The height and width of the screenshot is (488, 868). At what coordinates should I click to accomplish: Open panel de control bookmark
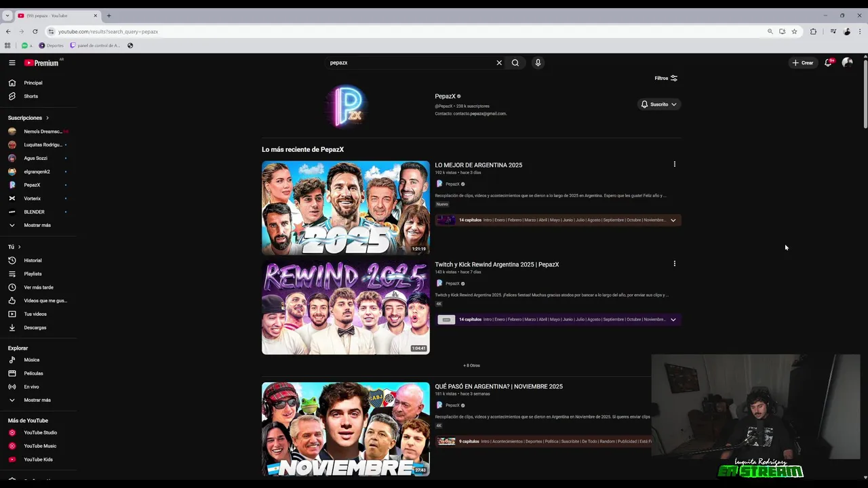(x=95, y=45)
